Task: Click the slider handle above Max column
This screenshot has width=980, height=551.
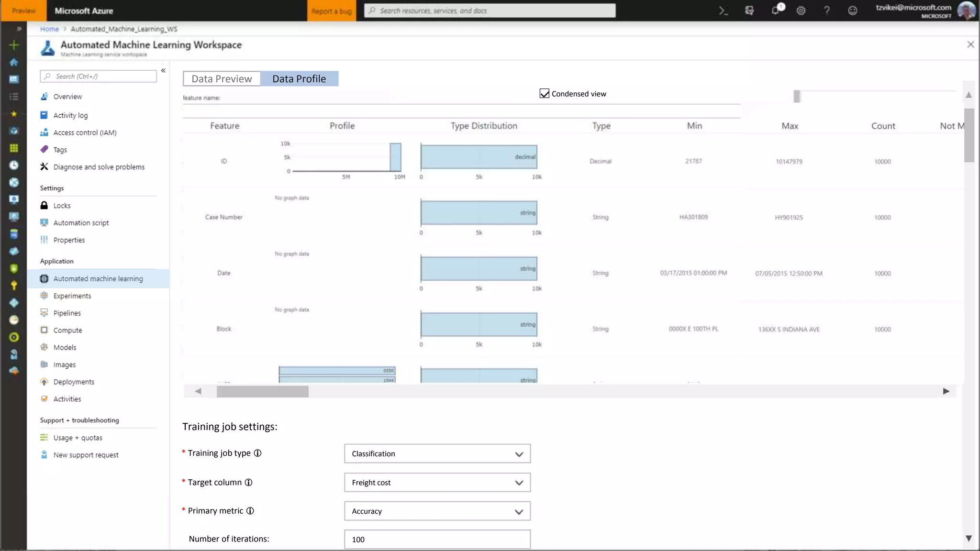Action: 797,96
